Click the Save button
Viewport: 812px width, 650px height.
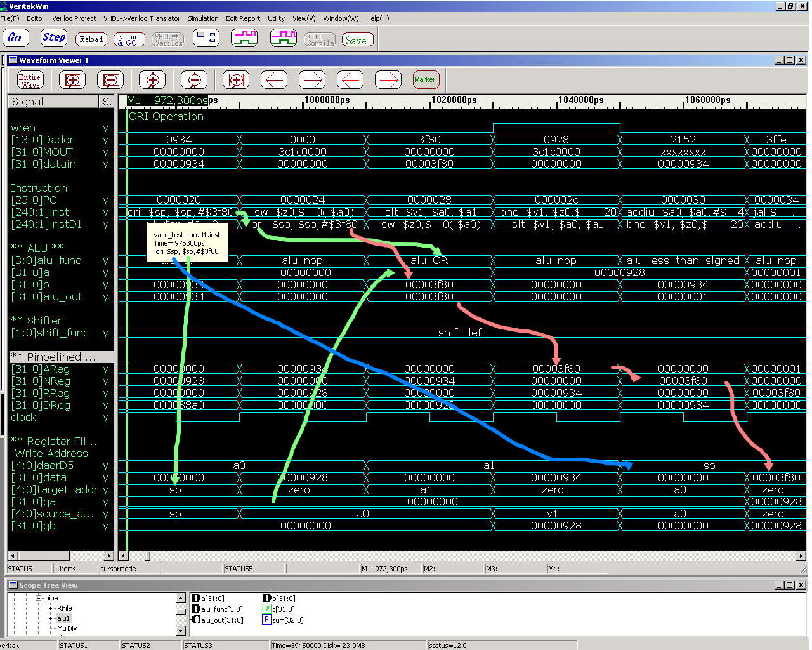click(x=357, y=40)
